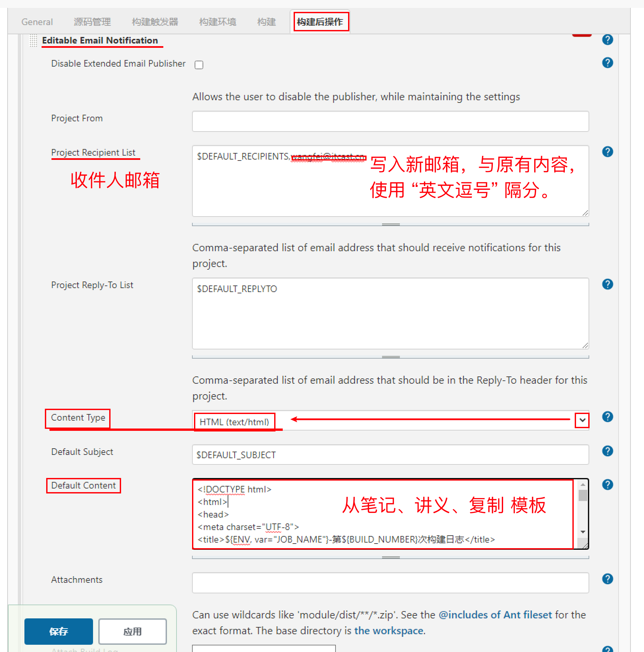Enable Disable Extended Email Publisher checkbox
Screen dimensions: 644x652
[199, 65]
